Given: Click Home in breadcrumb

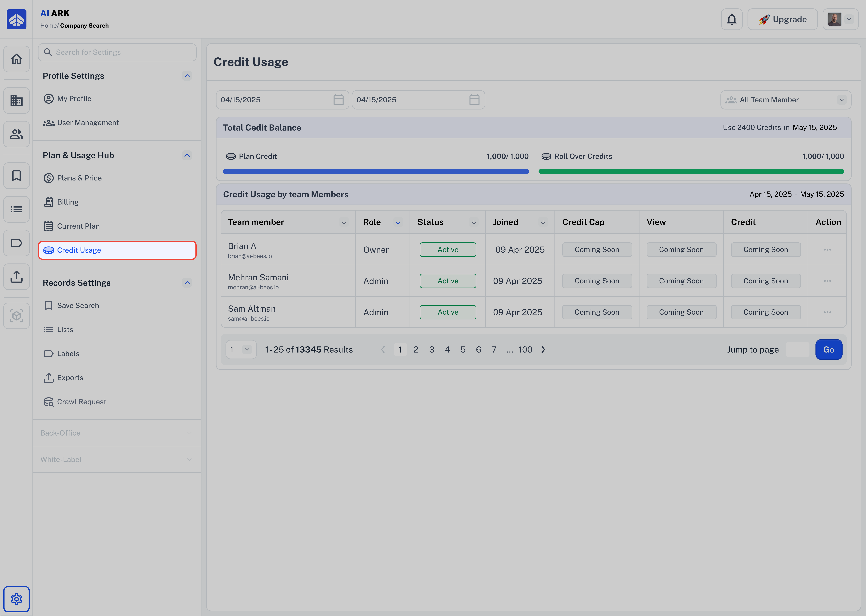Looking at the screenshot, I should 49,26.
